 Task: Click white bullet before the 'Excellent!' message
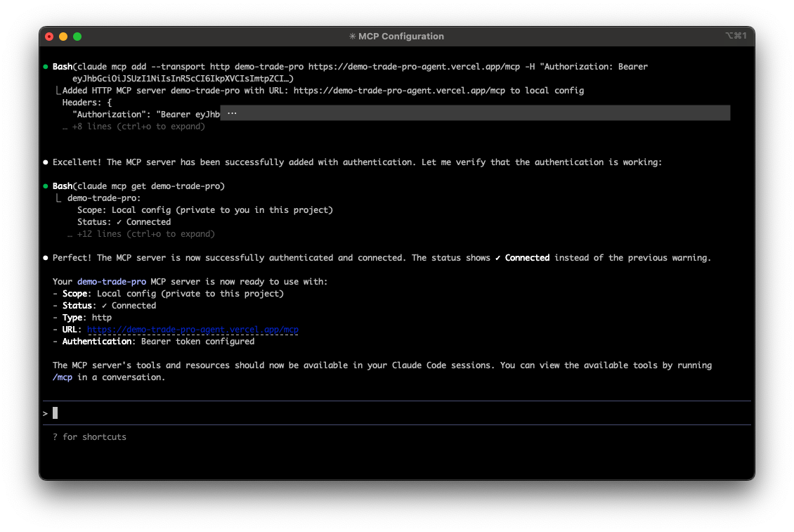click(46, 162)
